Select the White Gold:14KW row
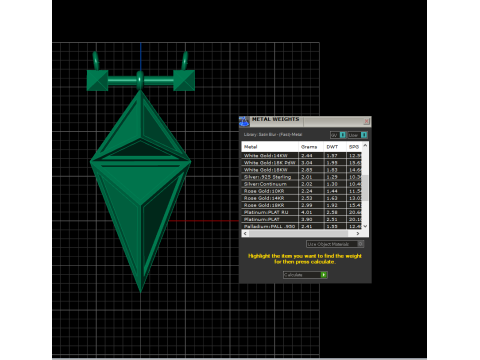The width and height of the screenshot is (480, 360). 302,156
